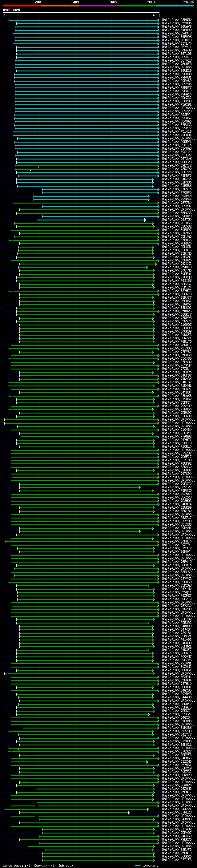The image size is (197, 868).
Task: Open the UniRef100_Q8IDS6 hit
Action: pyautogui.click(x=176, y=223)
